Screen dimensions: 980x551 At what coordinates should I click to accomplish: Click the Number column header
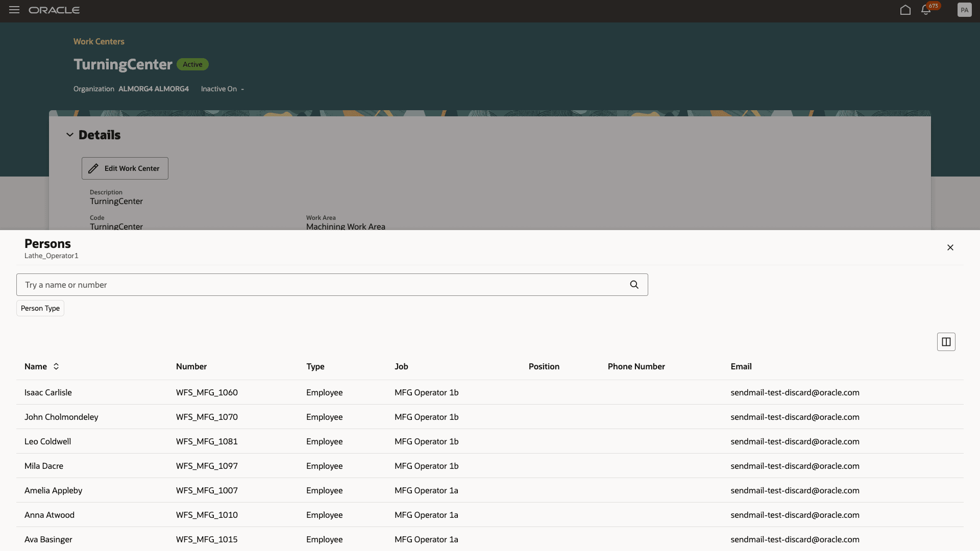click(x=191, y=366)
